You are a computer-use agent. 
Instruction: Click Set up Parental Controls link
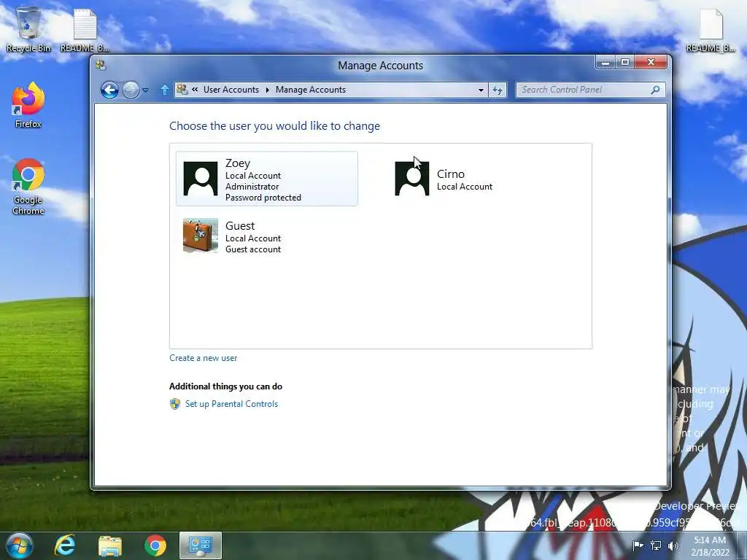(231, 404)
